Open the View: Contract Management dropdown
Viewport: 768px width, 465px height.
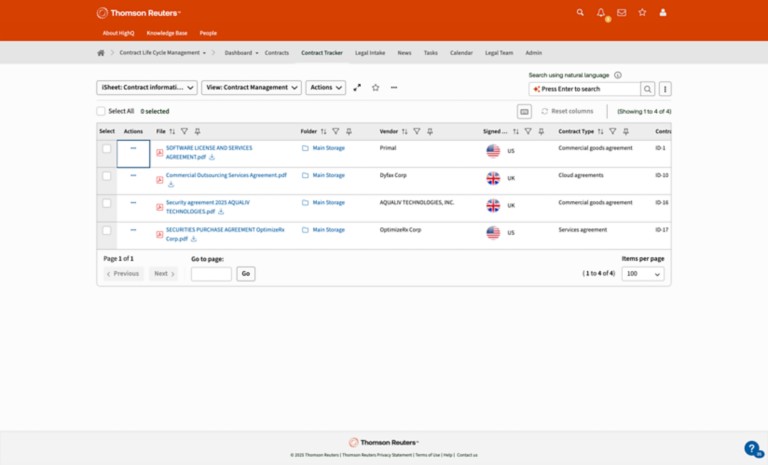pyautogui.click(x=251, y=88)
